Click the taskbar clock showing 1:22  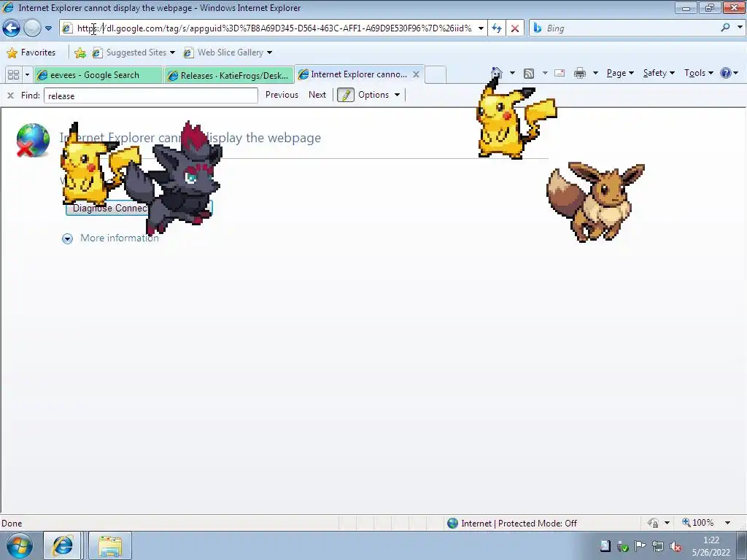point(711,546)
